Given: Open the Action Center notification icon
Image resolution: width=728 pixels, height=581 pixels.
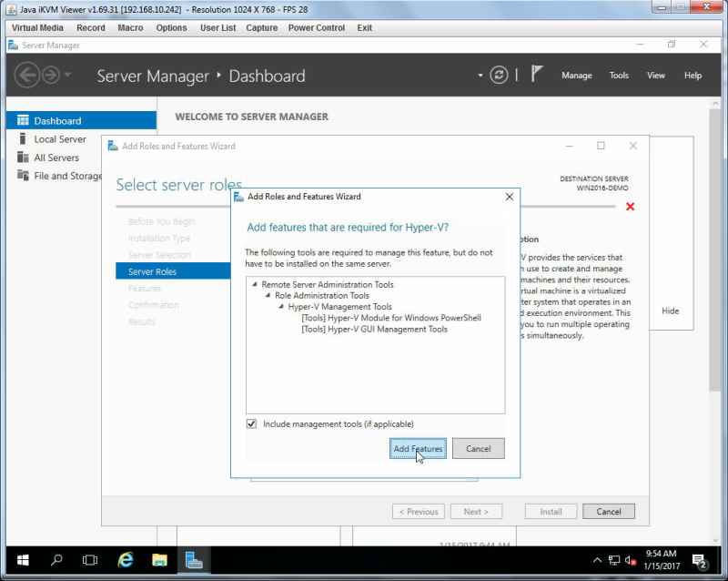Looking at the screenshot, I should [700, 561].
